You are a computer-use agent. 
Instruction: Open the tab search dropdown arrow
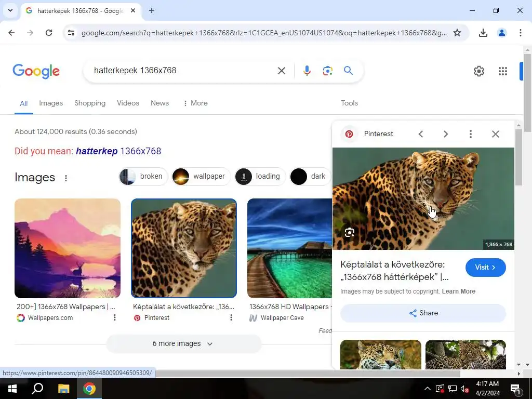pos(10,10)
